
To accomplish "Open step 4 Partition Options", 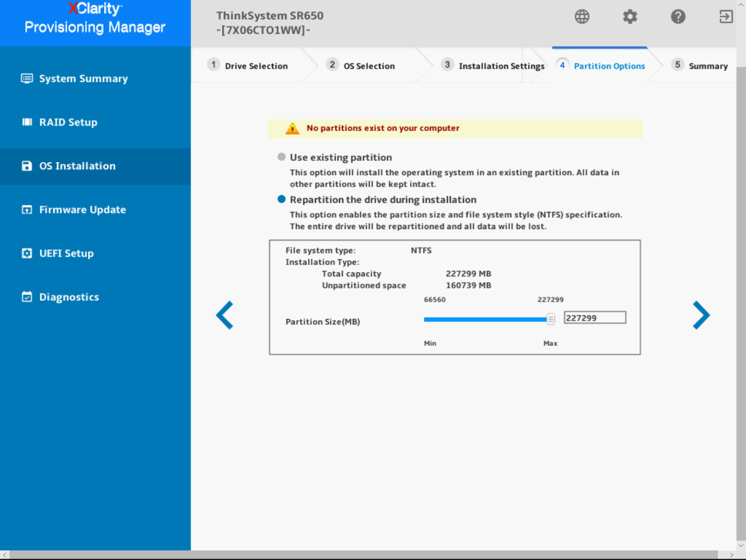I will pos(601,65).
